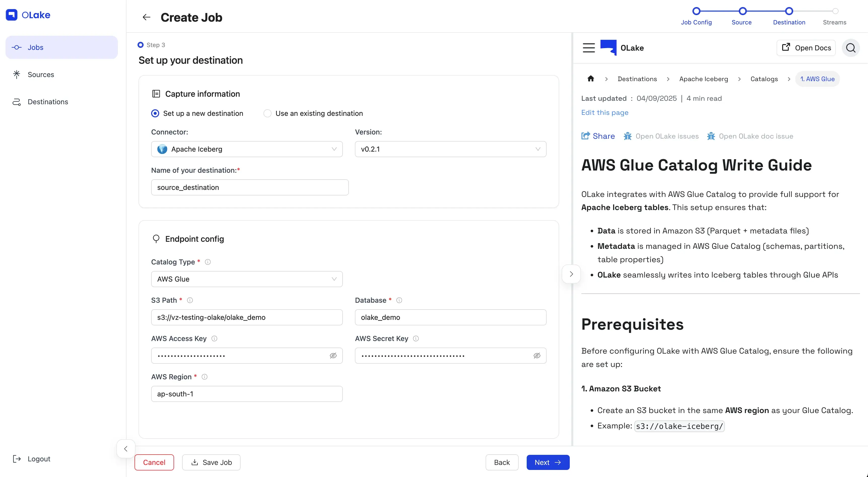The width and height of the screenshot is (868, 477).
Task: Click the Catalog Type info icon
Action: tap(208, 262)
